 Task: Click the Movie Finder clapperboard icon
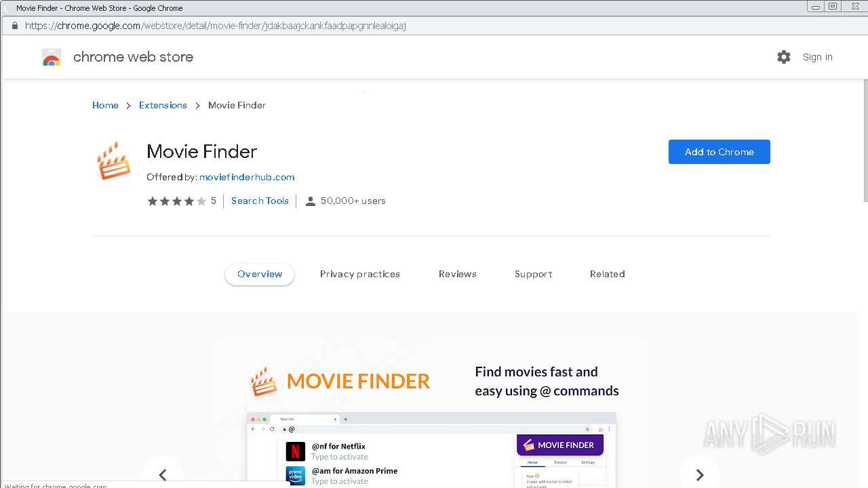pyautogui.click(x=113, y=161)
